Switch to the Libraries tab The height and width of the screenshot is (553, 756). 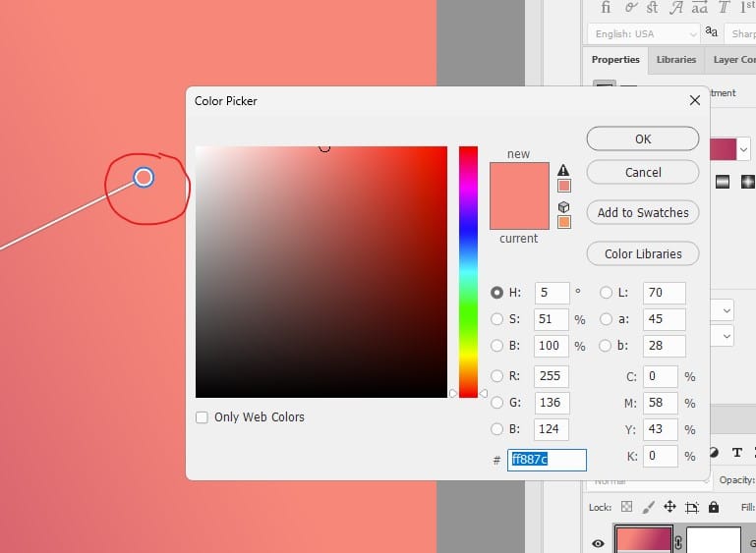(676, 60)
